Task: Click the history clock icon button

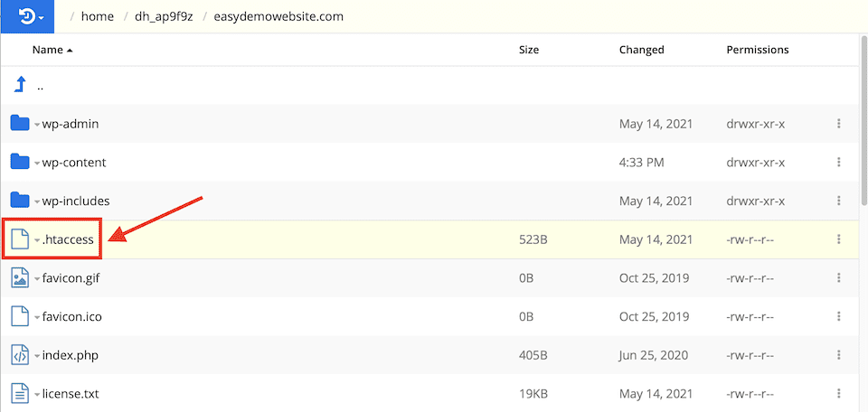Action: (x=27, y=16)
